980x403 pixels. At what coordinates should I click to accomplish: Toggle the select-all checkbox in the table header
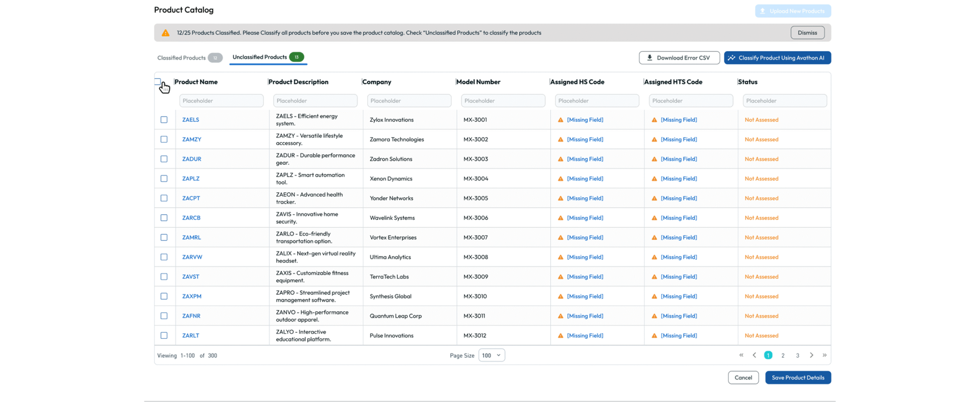(158, 82)
